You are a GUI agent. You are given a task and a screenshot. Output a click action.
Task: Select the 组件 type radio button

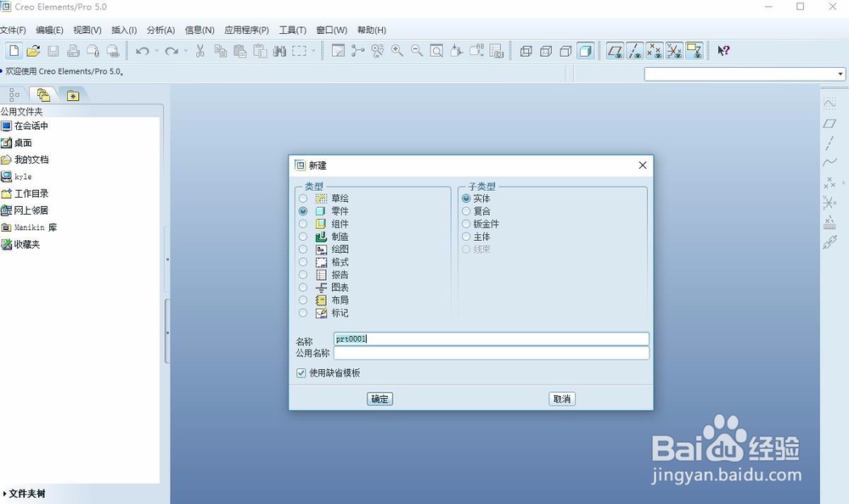[x=303, y=224]
